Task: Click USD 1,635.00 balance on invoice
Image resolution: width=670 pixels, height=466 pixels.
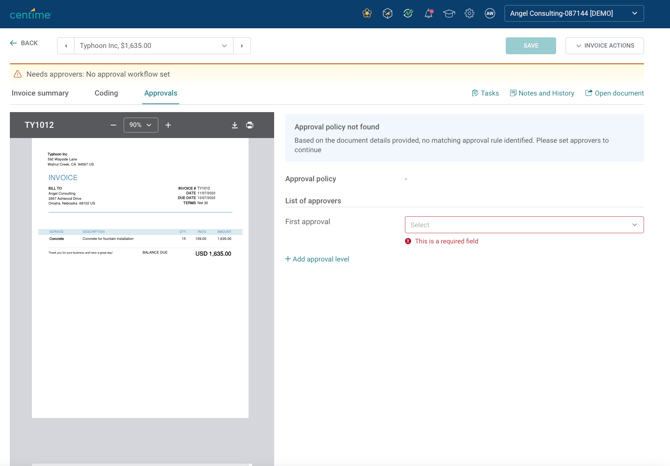Action: [213, 254]
